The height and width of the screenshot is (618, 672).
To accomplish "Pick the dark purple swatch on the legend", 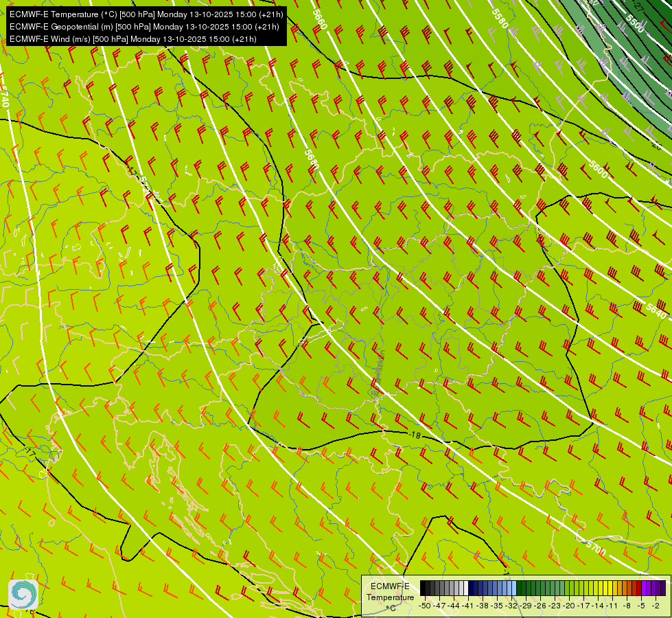I will [x=663, y=588].
